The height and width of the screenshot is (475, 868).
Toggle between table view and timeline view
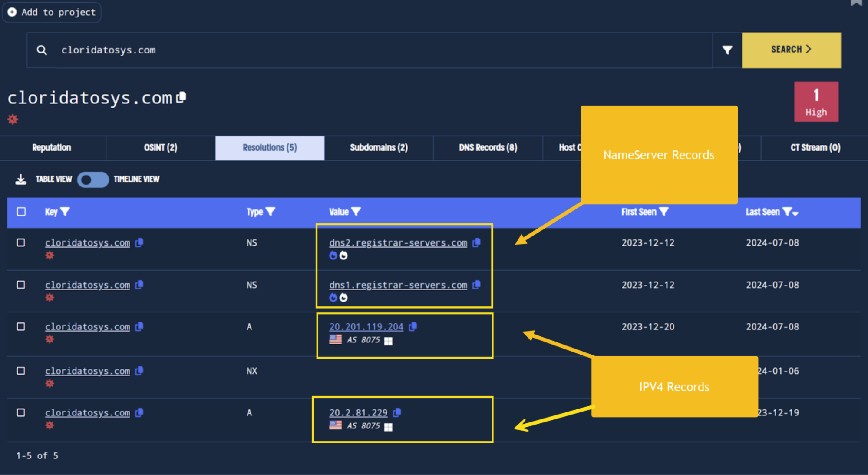pos(93,179)
